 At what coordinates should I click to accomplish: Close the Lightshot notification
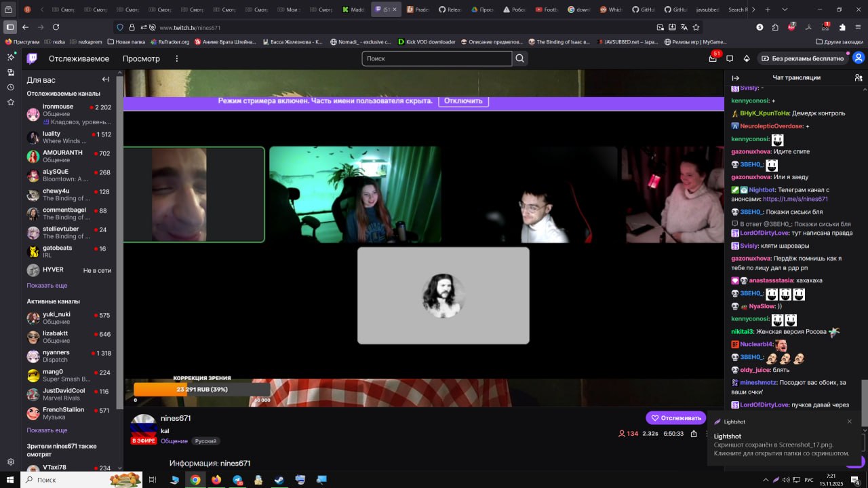pos(849,421)
